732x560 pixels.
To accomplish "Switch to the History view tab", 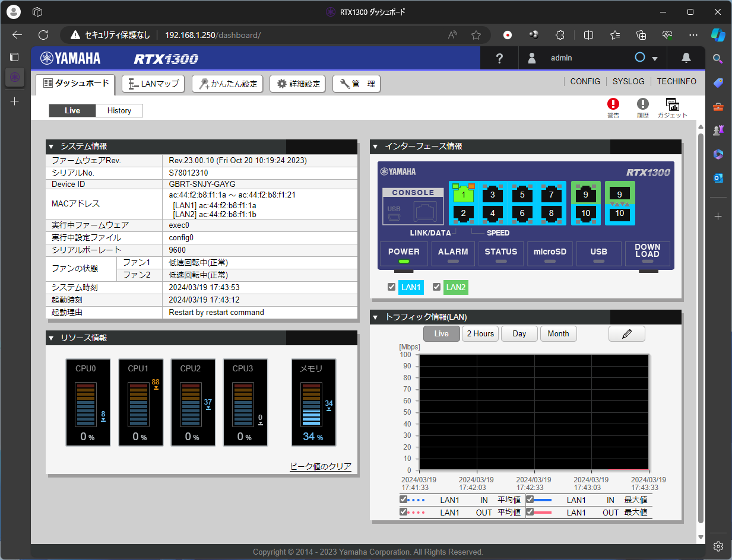I will pyautogui.click(x=119, y=110).
